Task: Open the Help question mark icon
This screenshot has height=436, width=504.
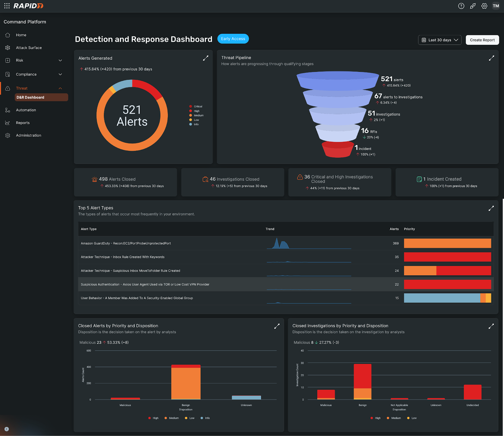Action: [x=461, y=6]
